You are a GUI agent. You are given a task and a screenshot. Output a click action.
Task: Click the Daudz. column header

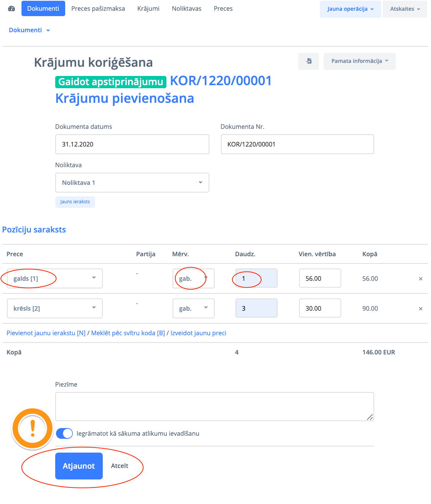click(x=245, y=254)
